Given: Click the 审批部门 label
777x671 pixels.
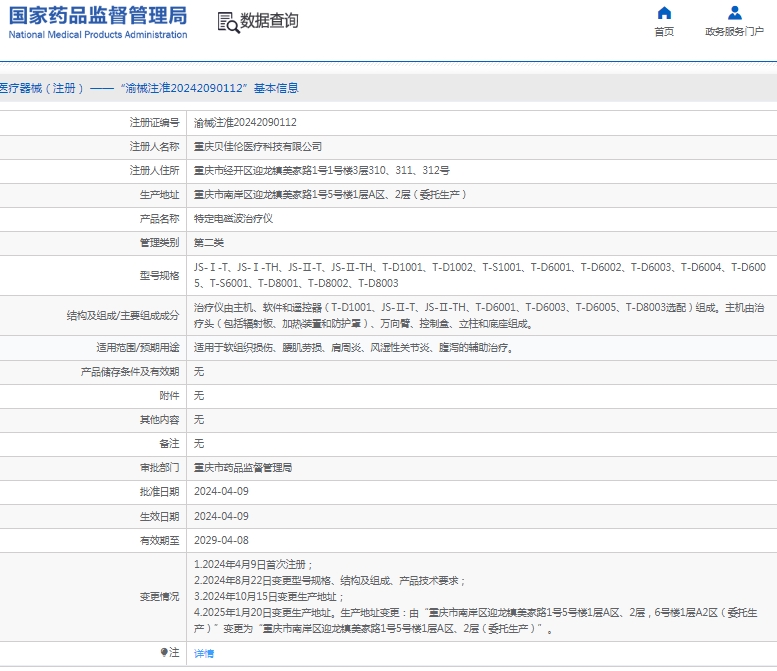Looking at the screenshot, I should coord(159,468).
